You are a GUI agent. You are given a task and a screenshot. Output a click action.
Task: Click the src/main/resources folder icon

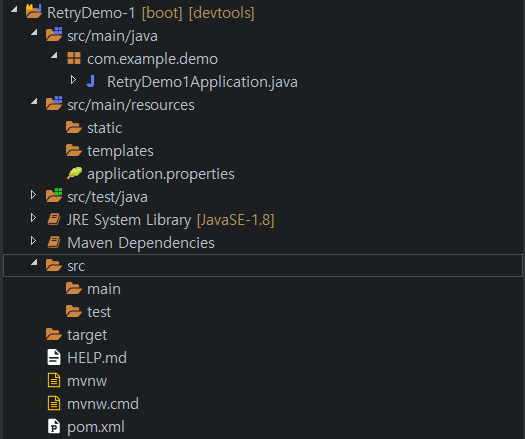pyautogui.click(x=54, y=103)
